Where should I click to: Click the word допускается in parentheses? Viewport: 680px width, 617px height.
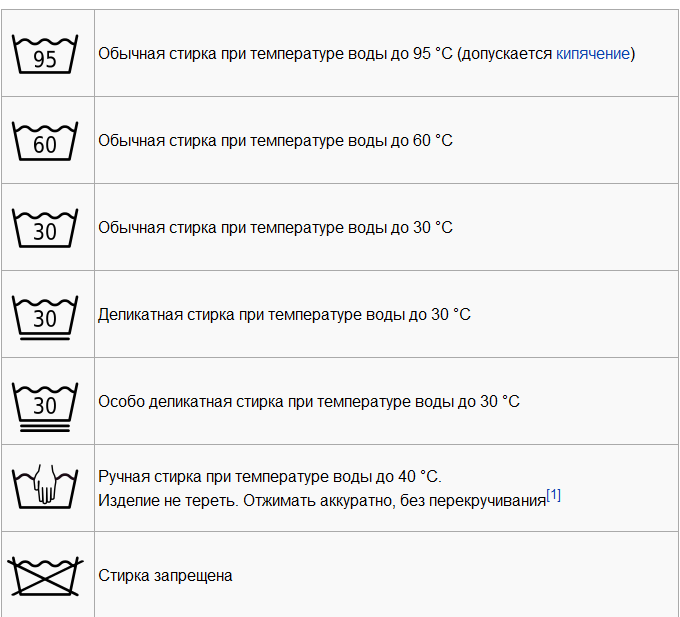507,54
